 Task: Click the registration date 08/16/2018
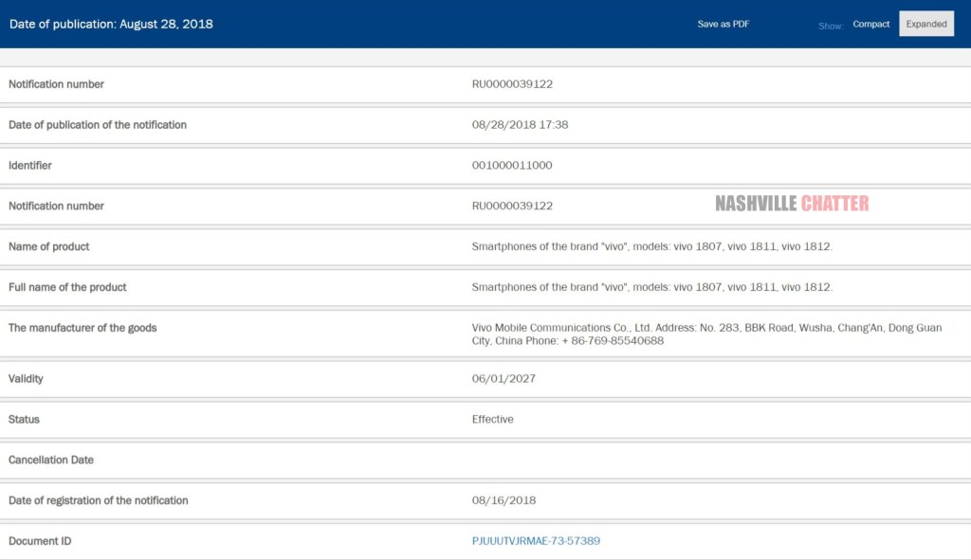tap(504, 500)
